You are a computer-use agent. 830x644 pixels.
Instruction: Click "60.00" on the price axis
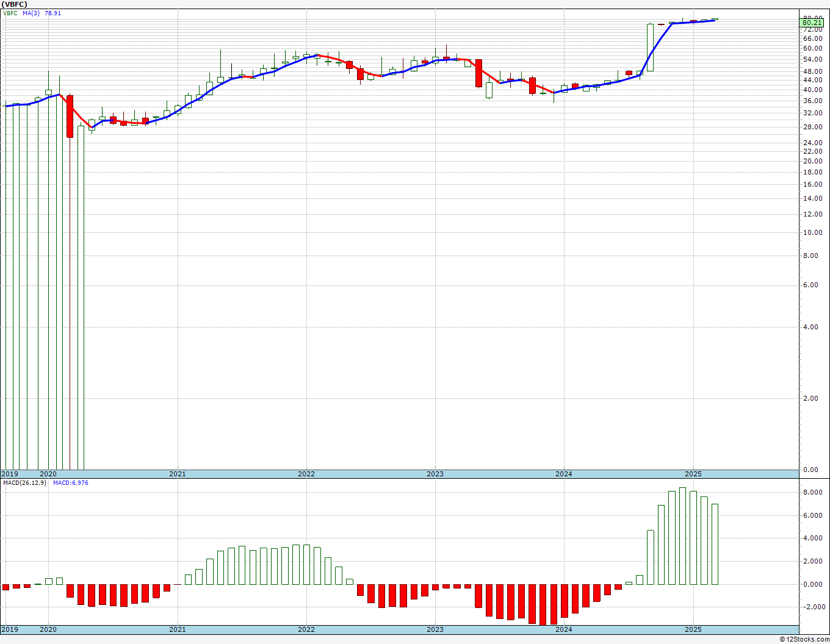point(812,48)
